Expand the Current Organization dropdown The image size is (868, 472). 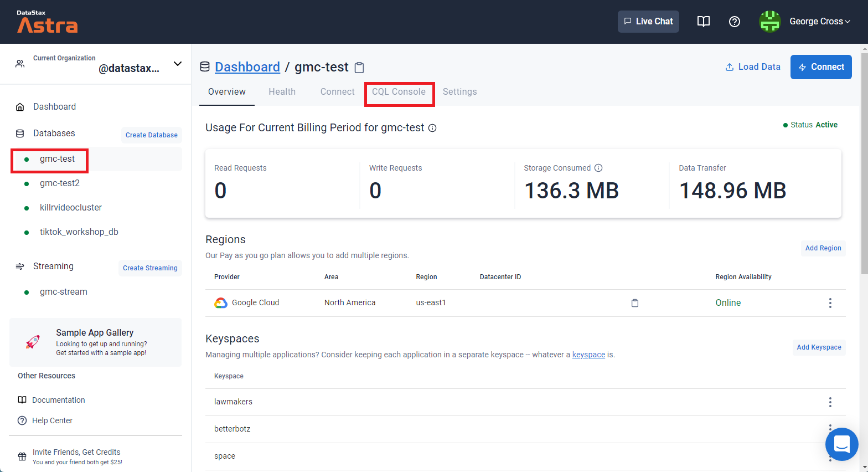pos(178,64)
